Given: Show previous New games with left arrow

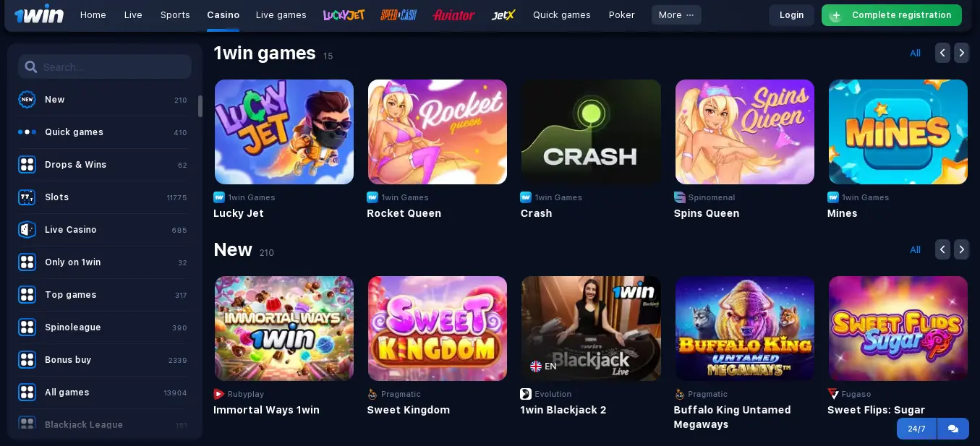Looking at the screenshot, I should coord(942,249).
